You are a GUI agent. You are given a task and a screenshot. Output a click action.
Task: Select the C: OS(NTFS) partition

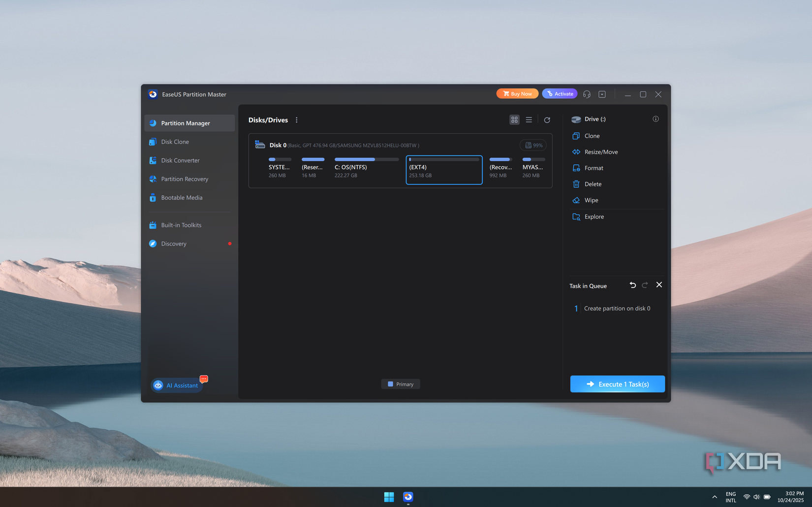pos(367,168)
